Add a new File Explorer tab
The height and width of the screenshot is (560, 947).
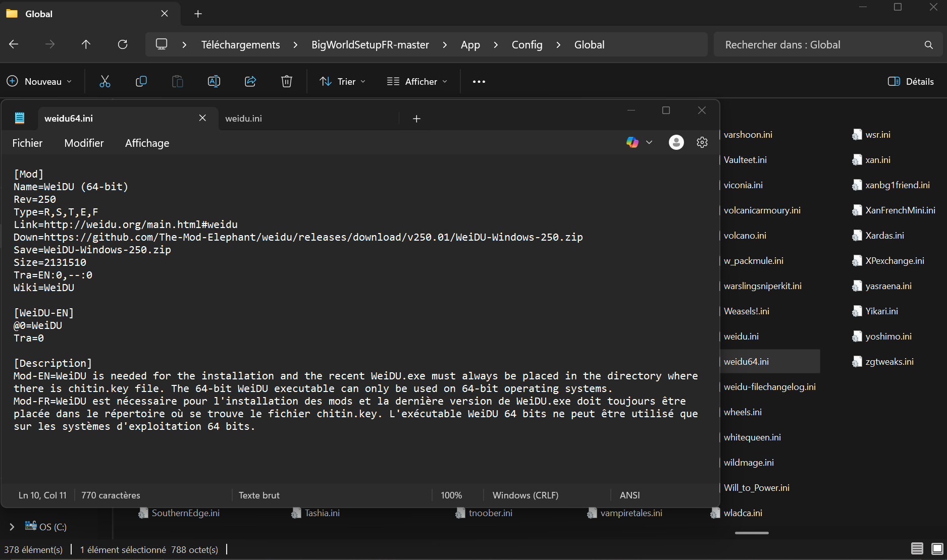198,14
